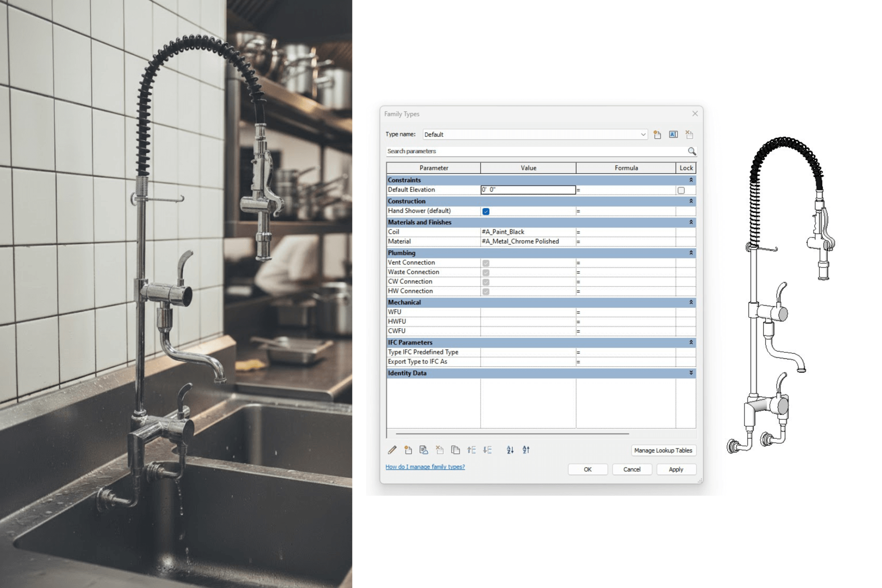Open the Type name dropdown
The image size is (882, 588).
[643, 135]
